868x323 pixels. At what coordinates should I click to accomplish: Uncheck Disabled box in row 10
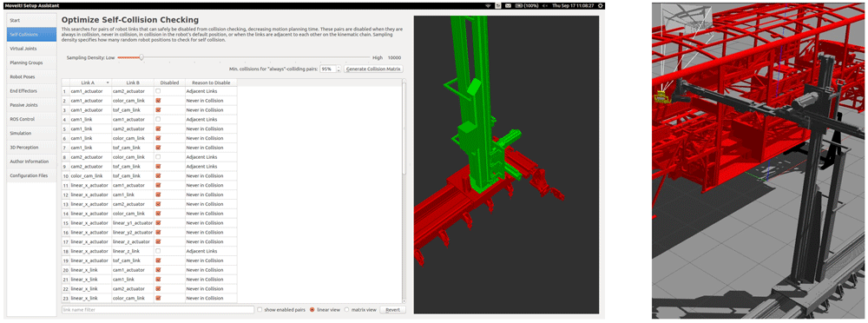point(158,175)
